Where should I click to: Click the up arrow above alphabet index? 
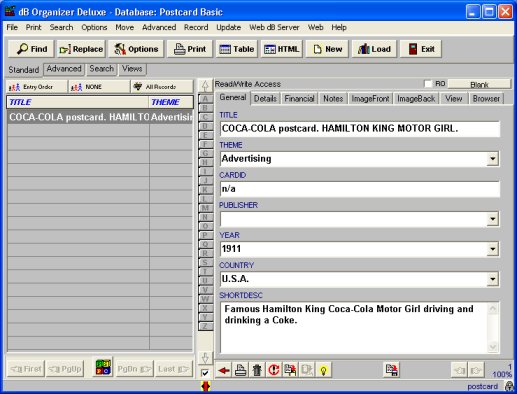[x=205, y=86]
